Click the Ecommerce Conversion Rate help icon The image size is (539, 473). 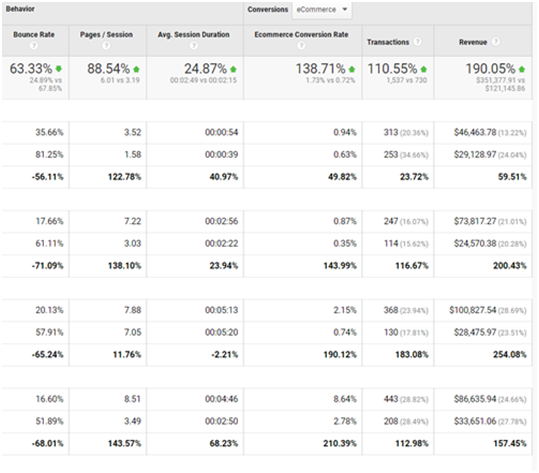[x=301, y=45]
